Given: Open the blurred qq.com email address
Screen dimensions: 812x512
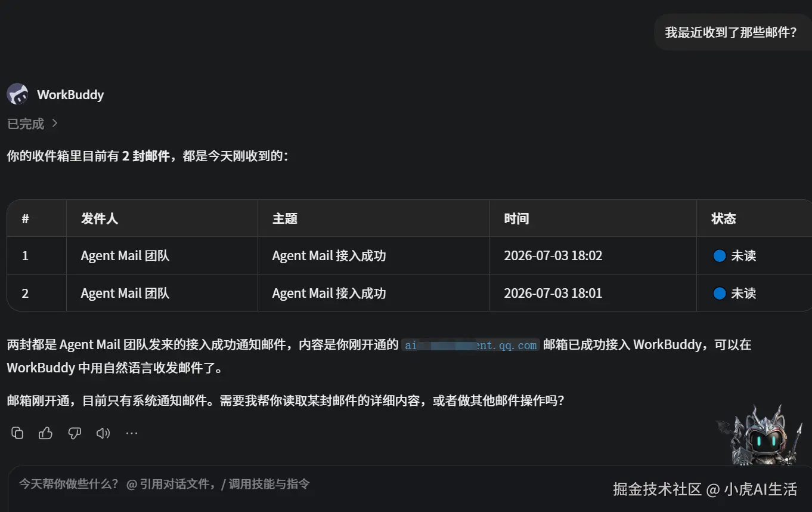Looking at the screenshot, I should click(471, 345).
